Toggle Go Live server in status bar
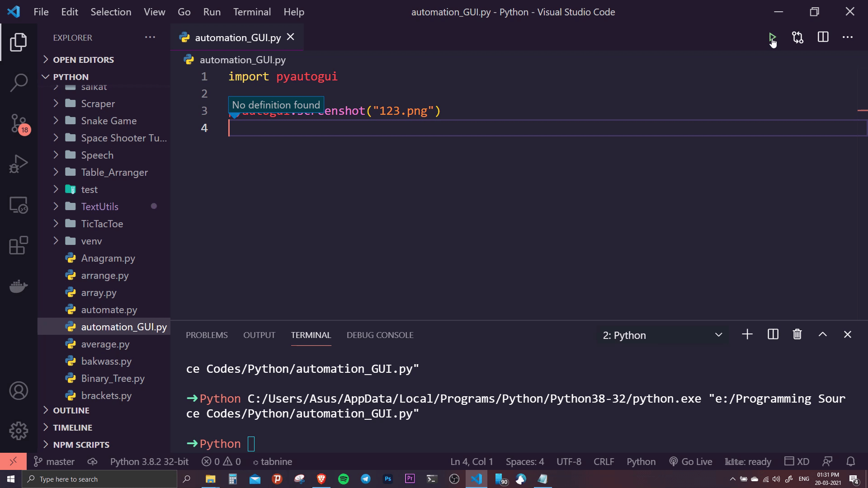The width and height of the screenshot is (868, 488). 690,461
